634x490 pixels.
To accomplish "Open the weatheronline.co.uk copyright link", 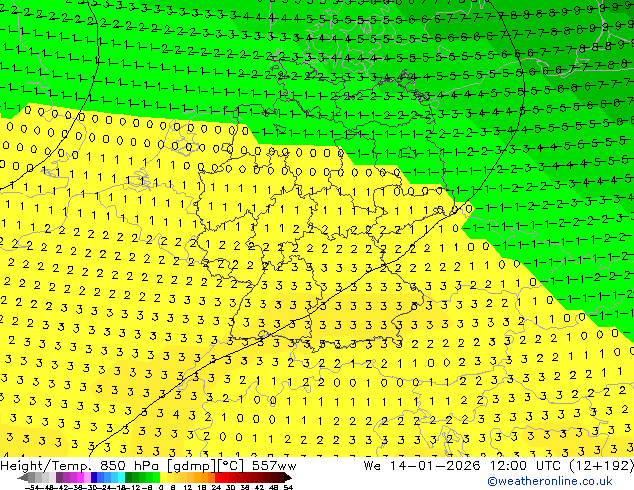I will pos(550,481).
